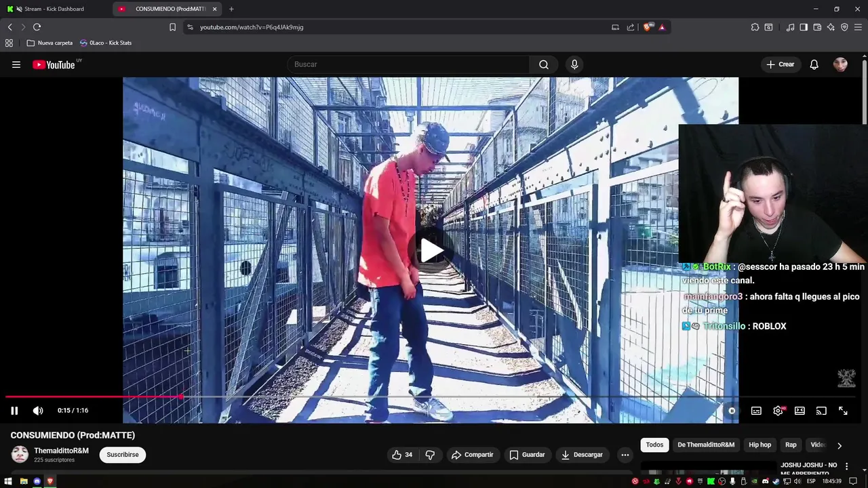Bookmark this page from the address bar
Image resolution: width=868 pixels, height=488 pixels.
click(172, 27)
